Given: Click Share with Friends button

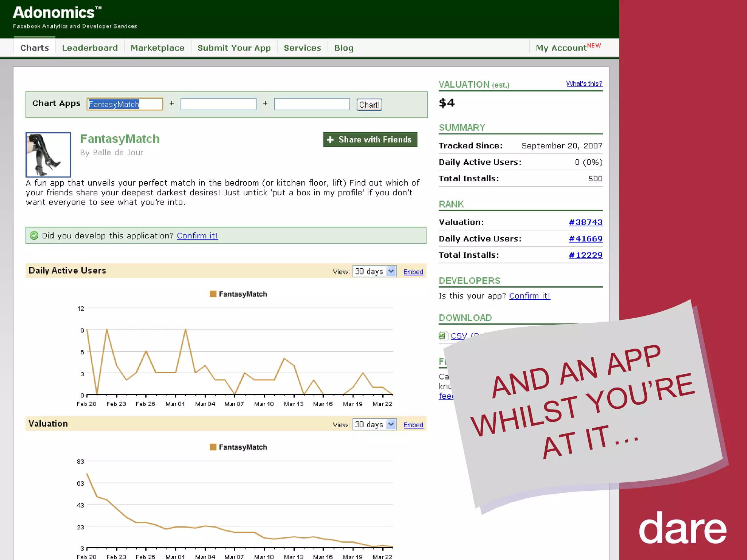Looking at the screenshot, I should (370, 140).
